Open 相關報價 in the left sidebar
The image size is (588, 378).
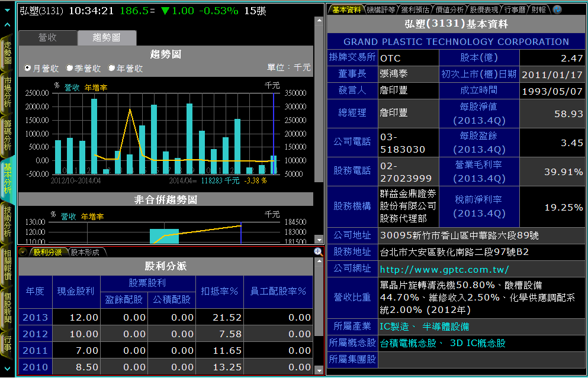8,264
